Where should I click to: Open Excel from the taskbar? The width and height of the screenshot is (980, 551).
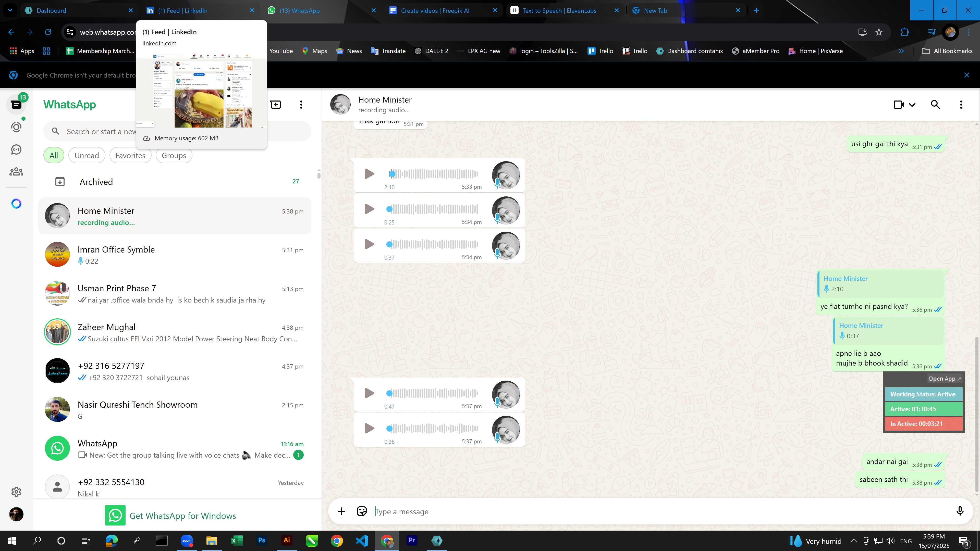coord(236,540)
